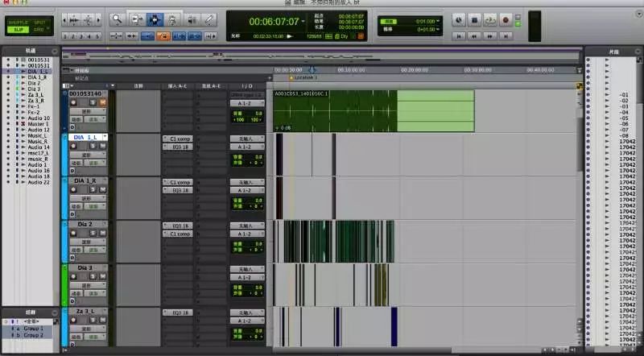Select Master 1 in track list
Screen dimensions: 644x356
point(38,124)
